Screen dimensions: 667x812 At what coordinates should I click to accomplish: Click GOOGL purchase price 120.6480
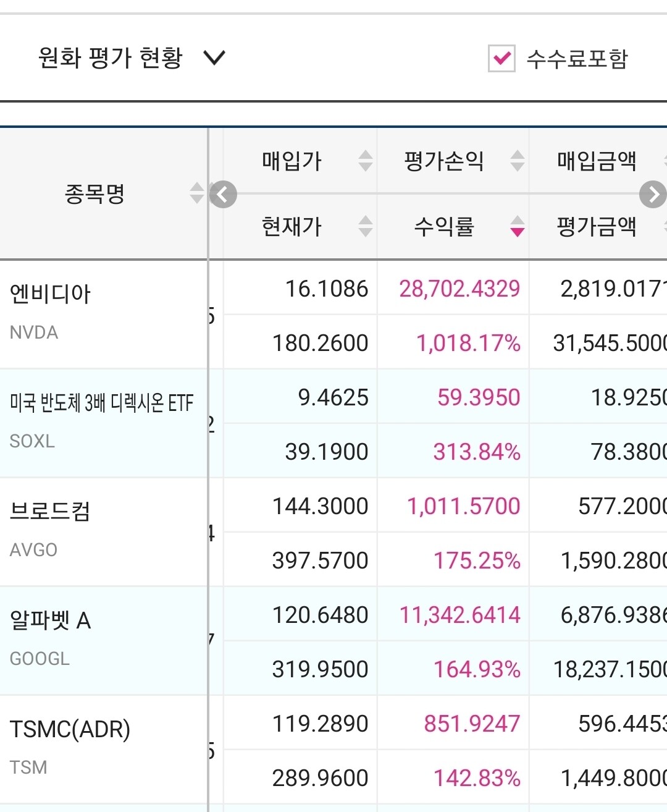click(321, 615)
